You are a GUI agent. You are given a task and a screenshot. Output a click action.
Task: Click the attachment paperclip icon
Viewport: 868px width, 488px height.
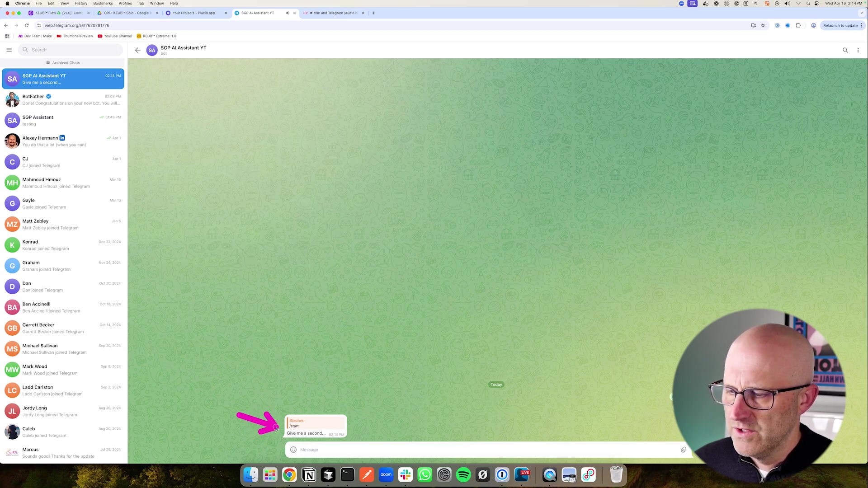[683, 450]
